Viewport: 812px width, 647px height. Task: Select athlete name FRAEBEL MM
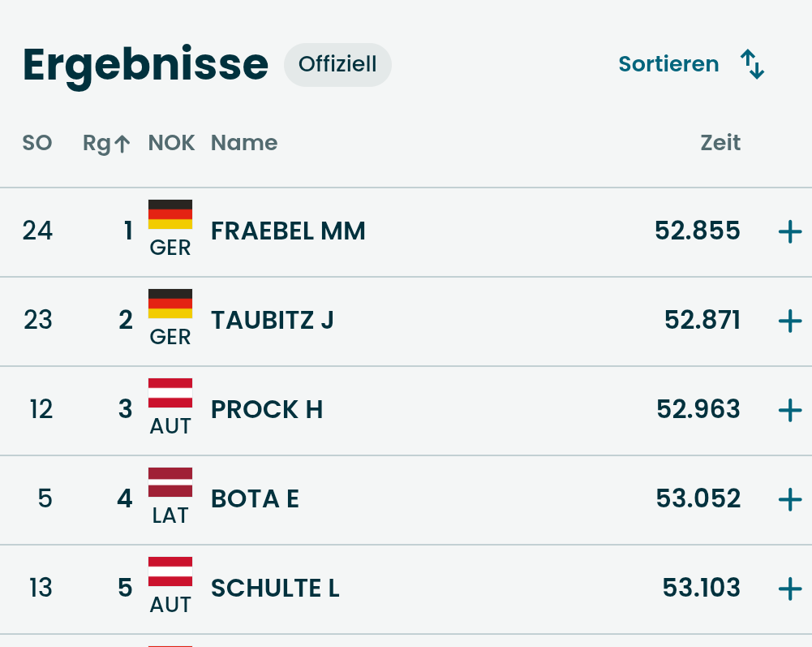click(x=288, y=231)
